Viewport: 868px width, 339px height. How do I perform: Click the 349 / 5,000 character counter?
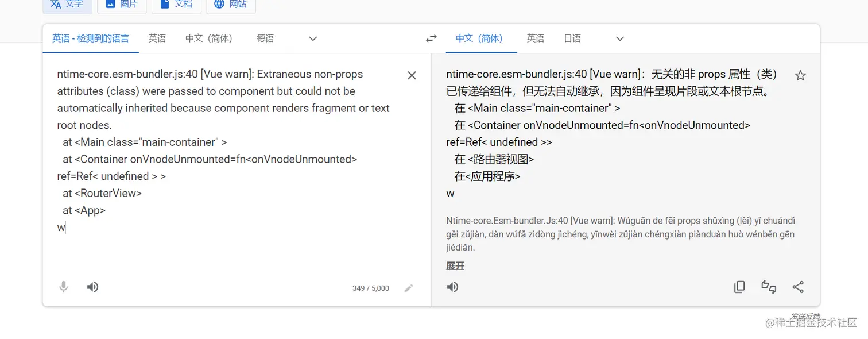click(x=371, y=288)
